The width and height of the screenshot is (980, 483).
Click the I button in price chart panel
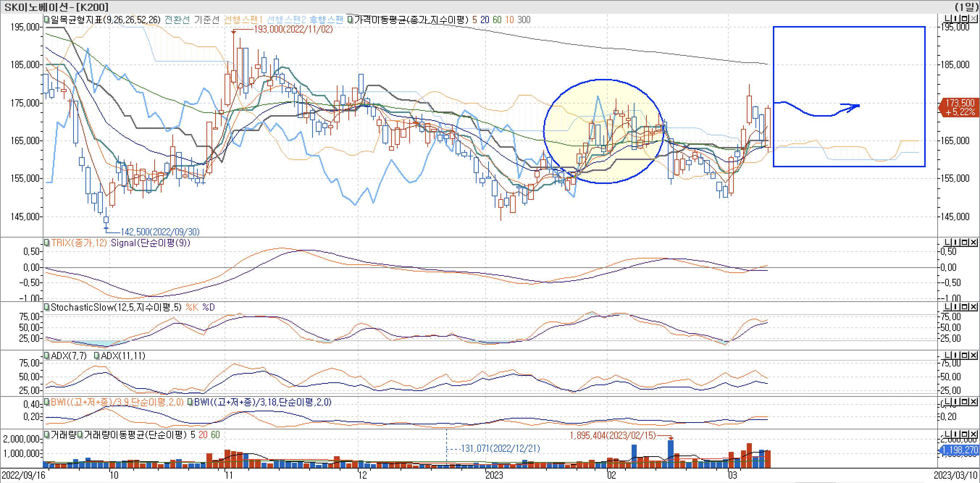(x=956, y=18)
